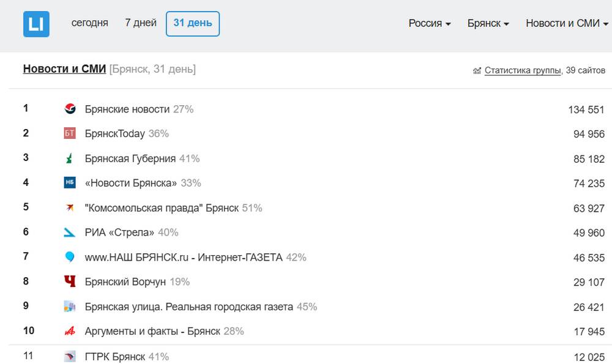
Task: Click the Новости и СМИ heading link
Action: tap(64, 69)
